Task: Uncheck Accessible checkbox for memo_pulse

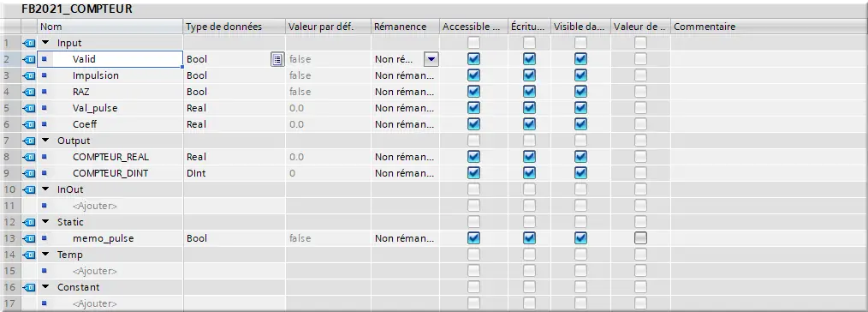Action: pos(474,238)
